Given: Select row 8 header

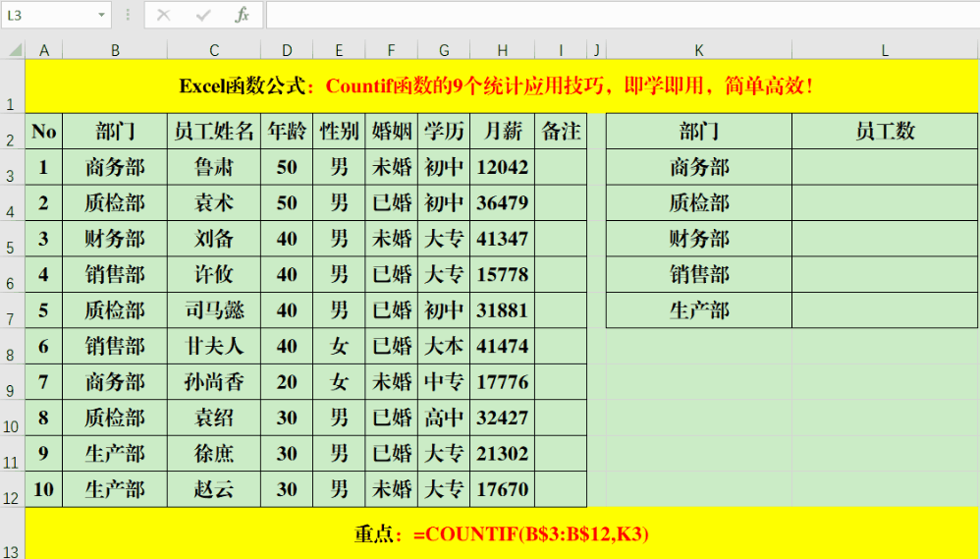Looking at the screenshot, I should pos(13,347).
